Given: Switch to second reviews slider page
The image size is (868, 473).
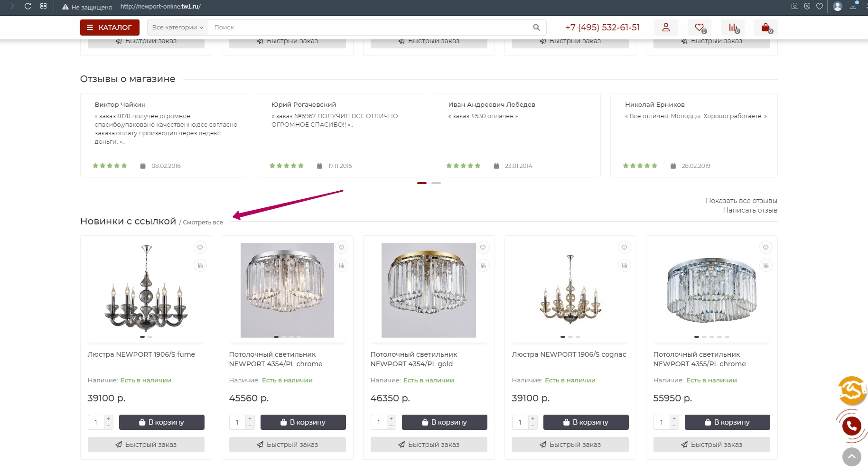Looking at the screenshot, I should (436, 183).
